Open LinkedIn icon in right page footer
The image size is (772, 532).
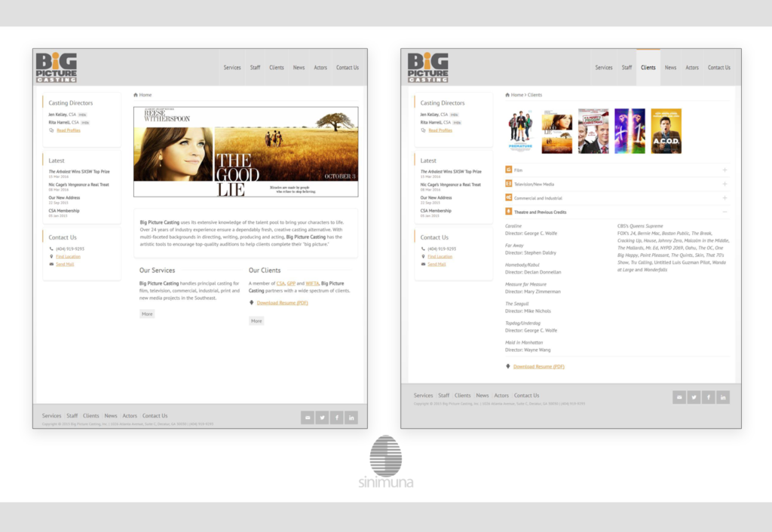(723, 397)
